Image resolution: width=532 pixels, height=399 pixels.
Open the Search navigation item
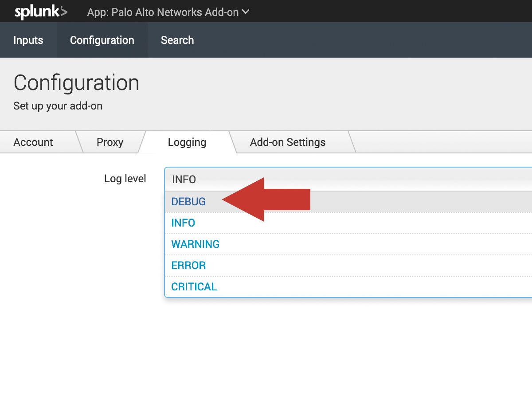point(177,40)
